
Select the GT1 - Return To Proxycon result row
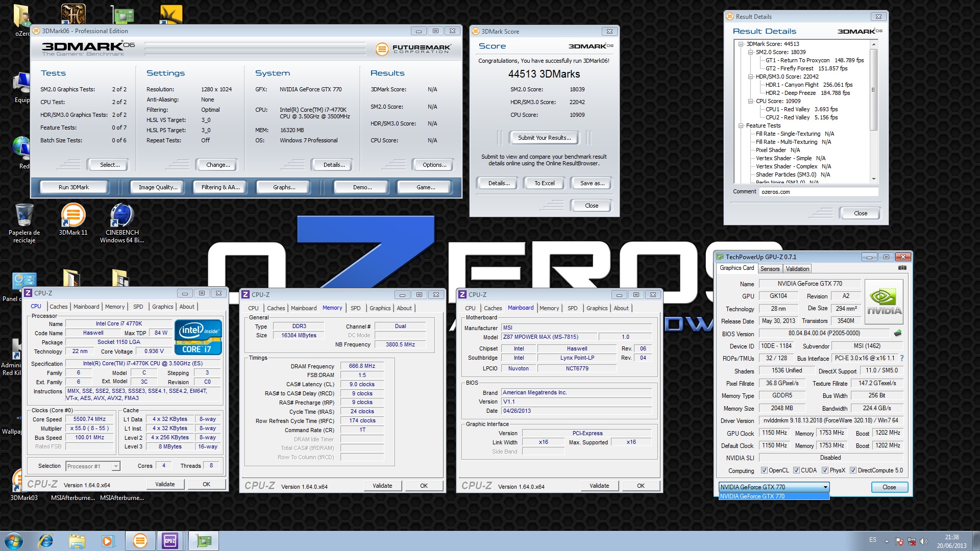coord(815,60)
